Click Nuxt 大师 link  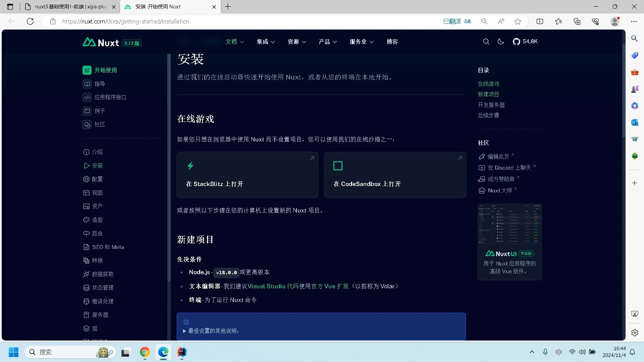click(497, 190)
